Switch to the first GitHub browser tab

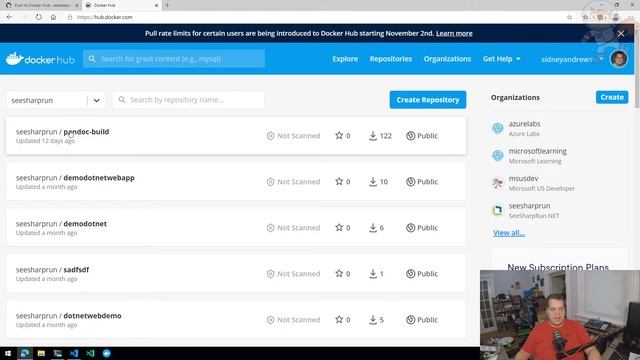click(x=41, y=5)
